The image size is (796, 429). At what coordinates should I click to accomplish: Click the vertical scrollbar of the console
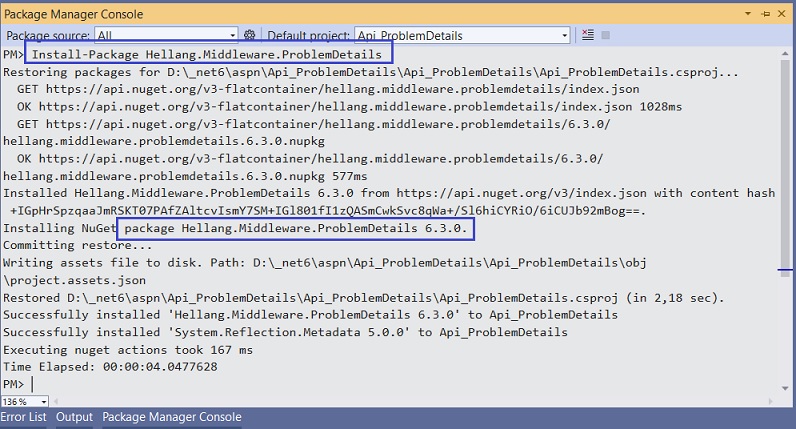(787, 200)
